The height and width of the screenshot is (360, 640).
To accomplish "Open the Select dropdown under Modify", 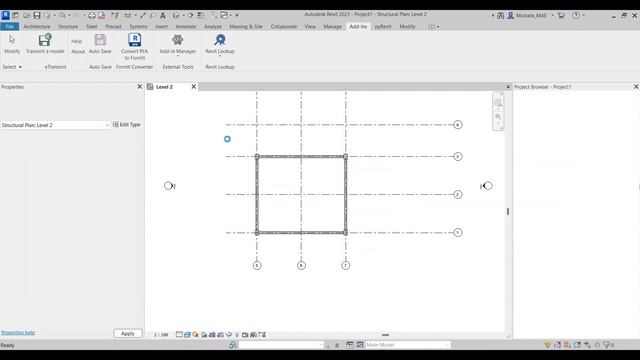I will pos(12,67).
